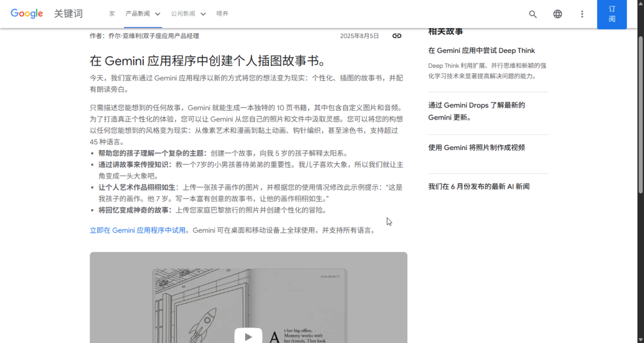The width and height of the screenshot is (644, 343).
Task: Open the globe language selector
Action: [558, 14]
